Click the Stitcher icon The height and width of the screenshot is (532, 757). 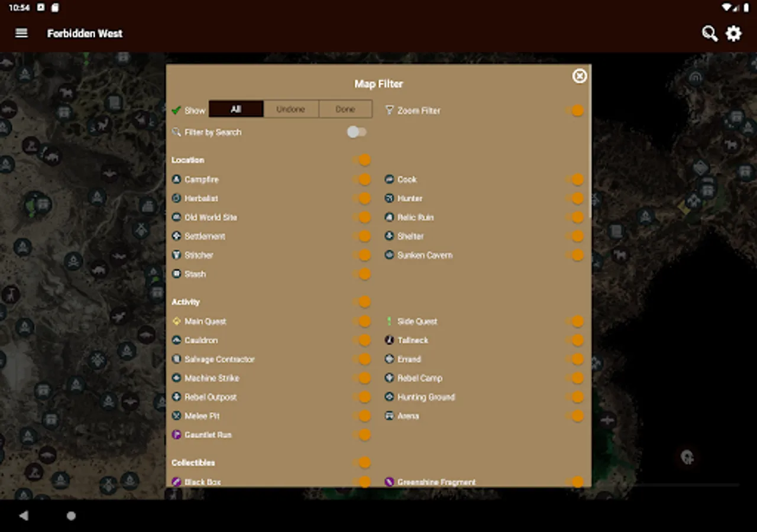click(x=176, y=255)
